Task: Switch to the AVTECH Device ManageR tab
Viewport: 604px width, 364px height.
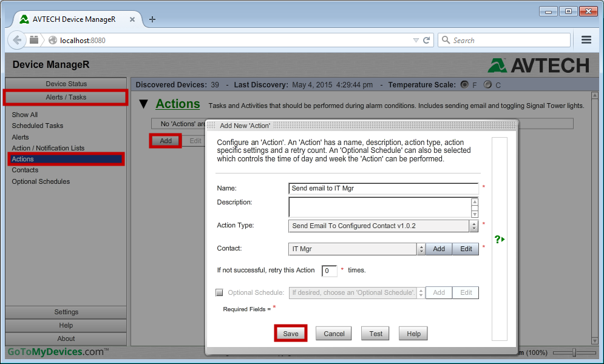Action: 73,19
